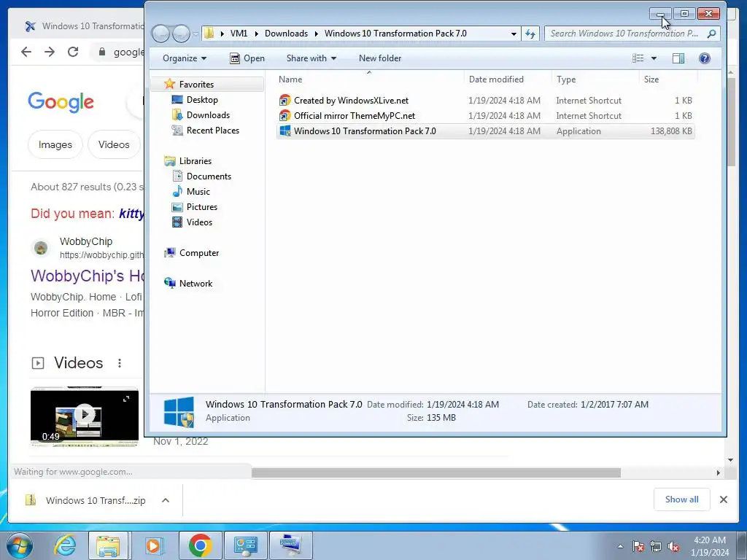Select Computer in the navigation pane

pyautogui.click(x=198, y=253)
